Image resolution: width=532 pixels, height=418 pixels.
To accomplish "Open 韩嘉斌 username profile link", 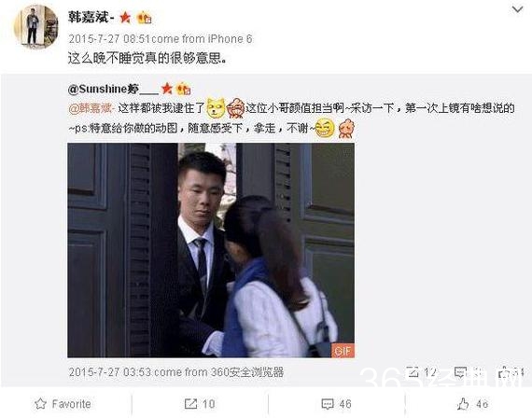I will pos(91,17).
